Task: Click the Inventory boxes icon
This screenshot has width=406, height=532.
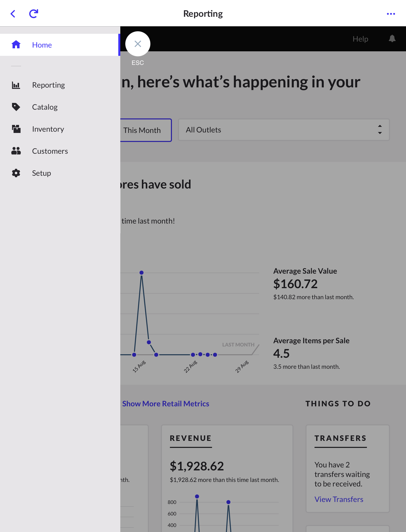Action: [x=16, y=129]
